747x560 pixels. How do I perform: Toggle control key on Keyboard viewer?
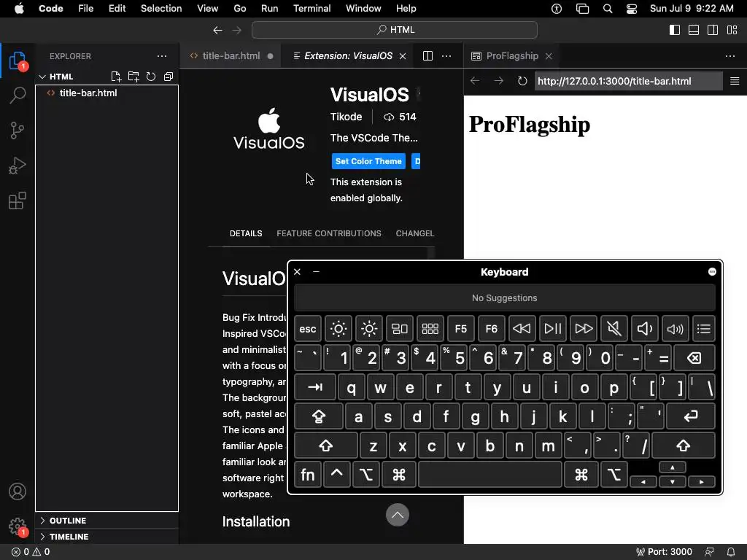click(x=337, y=475)
